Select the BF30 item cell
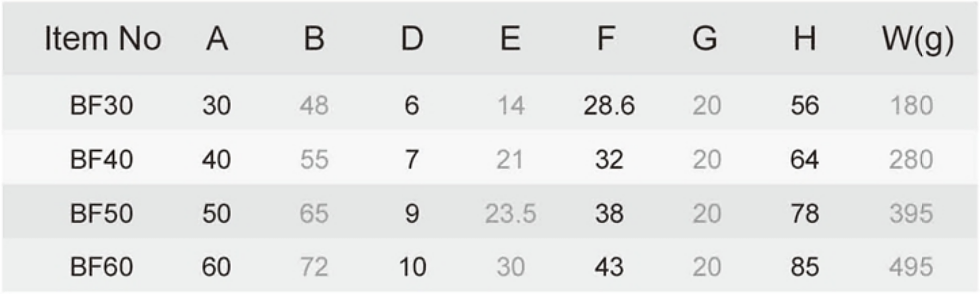980x294 pixels. point(102,105)
